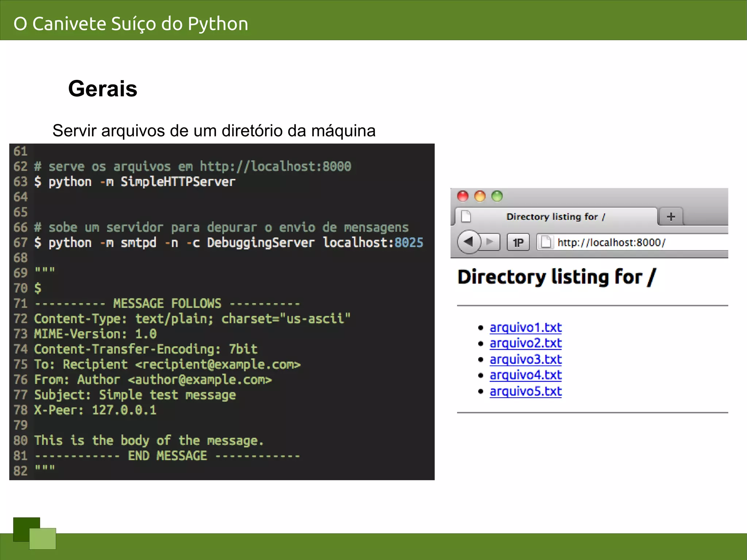Viewport: 747px width, 560px height.
Task: Close the browser window with the red button
Action: click(462, 196)
